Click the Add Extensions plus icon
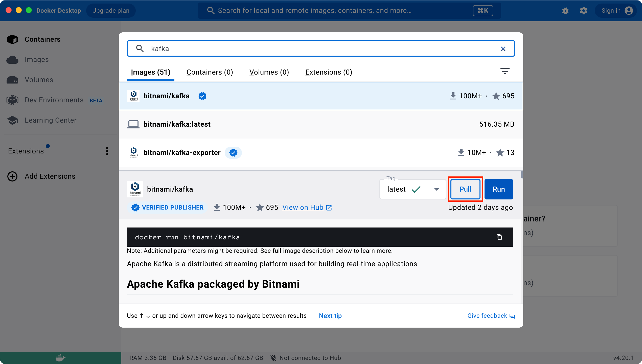This screenshot has height=364, width=642. pos(12,176)
